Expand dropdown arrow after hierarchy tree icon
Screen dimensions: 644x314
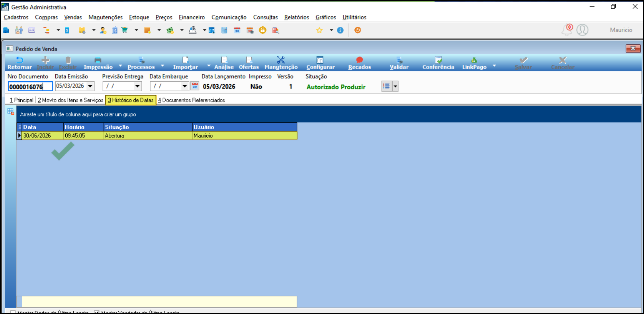pyautogui.click(x=58, y=30)
